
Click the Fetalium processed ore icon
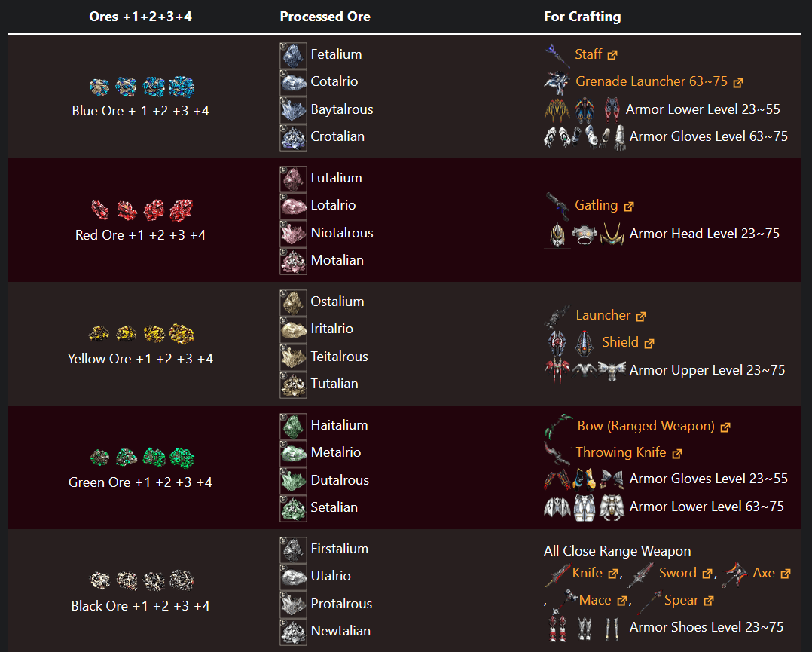(293, 56)
